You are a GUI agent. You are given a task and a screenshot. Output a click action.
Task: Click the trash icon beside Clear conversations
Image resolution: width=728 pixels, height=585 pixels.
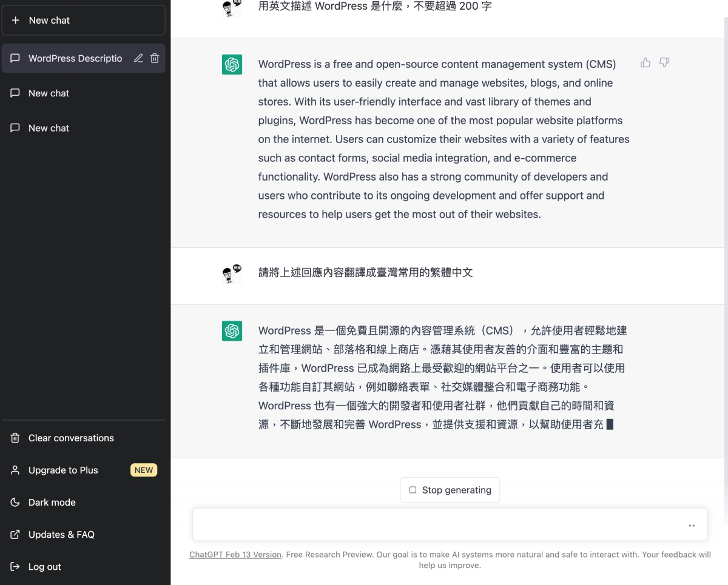coord(15,438)
